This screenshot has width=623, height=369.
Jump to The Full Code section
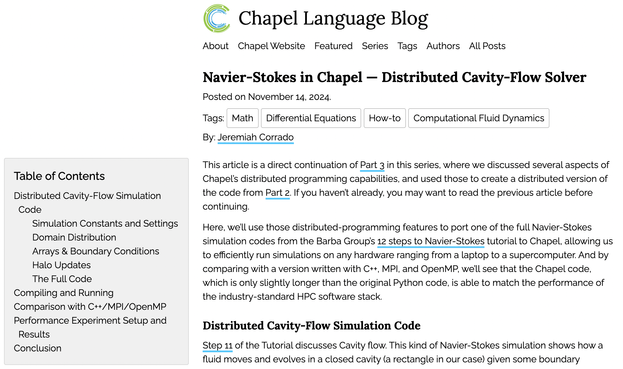tap(62, 279)
